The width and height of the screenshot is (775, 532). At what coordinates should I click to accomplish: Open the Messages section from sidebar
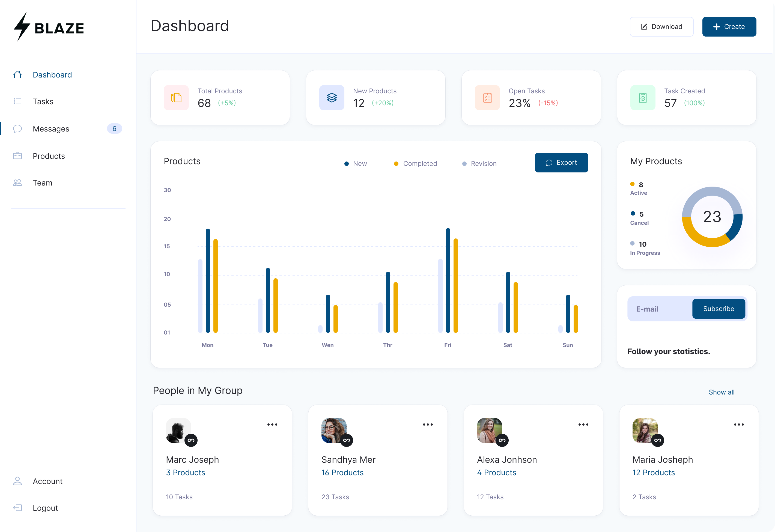point(51,129)
